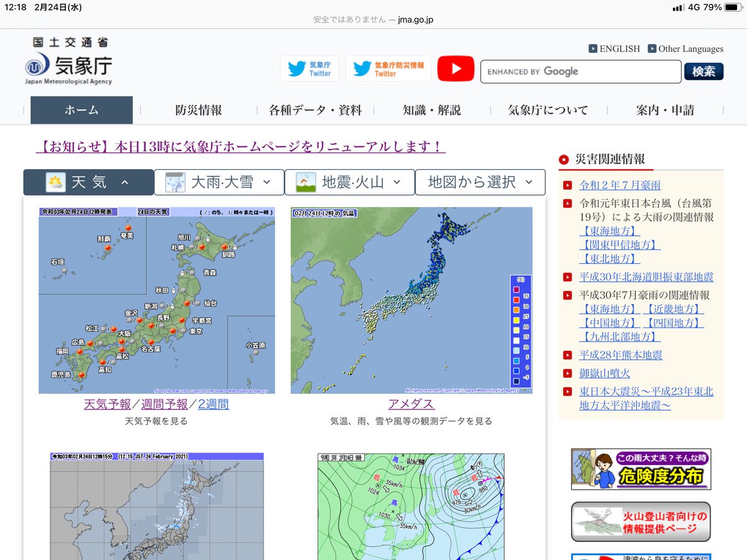Click the 35°C purple legend swatch
Image resolution: width=747 pixels, height=560 pixels.
[517, 289]
